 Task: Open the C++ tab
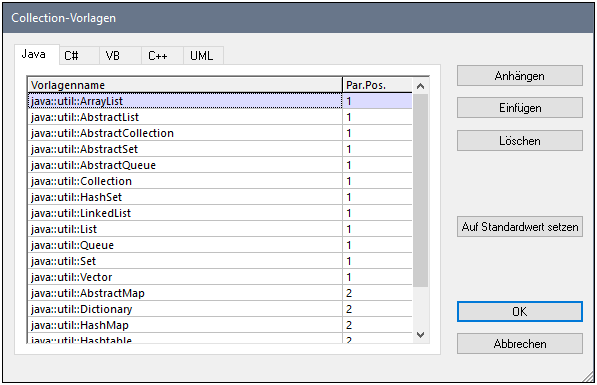coord(162,56)
